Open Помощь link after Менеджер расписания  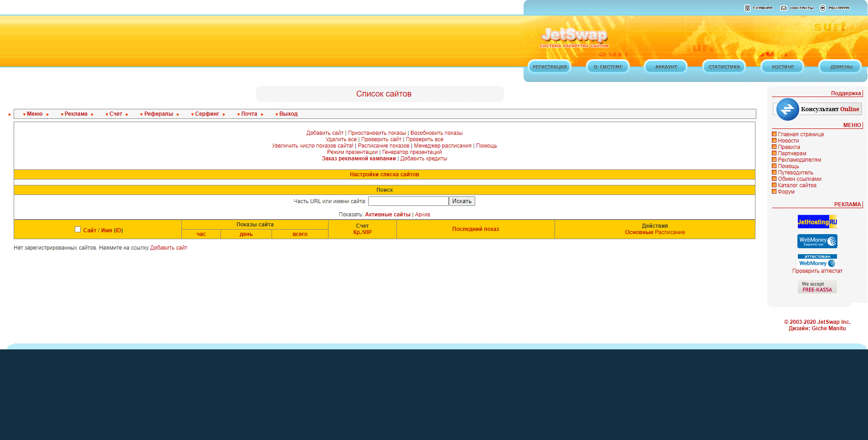coord(487,146)
